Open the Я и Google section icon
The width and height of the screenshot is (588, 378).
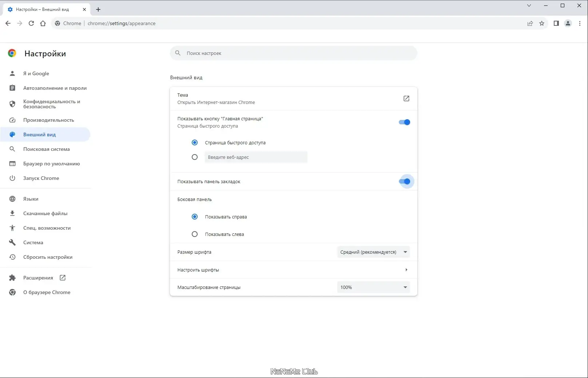click(12, 73)
